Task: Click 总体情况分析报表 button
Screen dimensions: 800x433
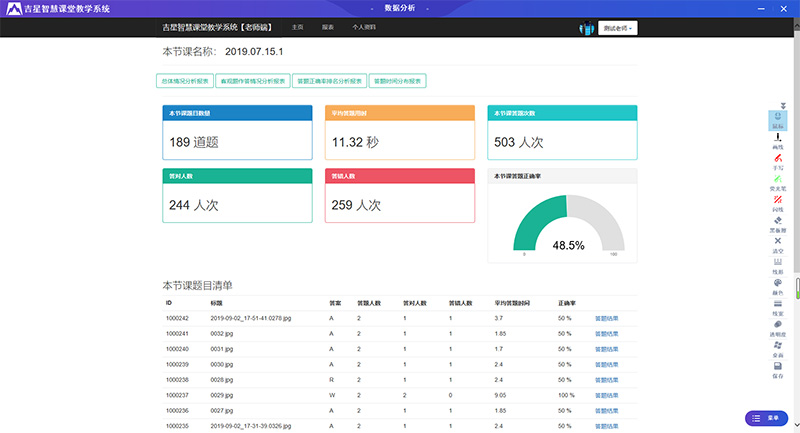Action: point(184,80)
